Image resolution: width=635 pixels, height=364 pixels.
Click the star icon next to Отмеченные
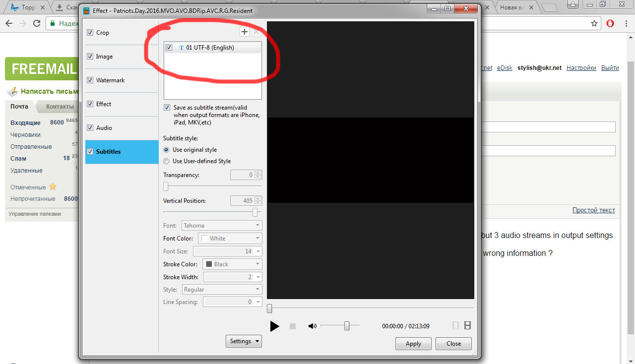(x=53, y=187)
